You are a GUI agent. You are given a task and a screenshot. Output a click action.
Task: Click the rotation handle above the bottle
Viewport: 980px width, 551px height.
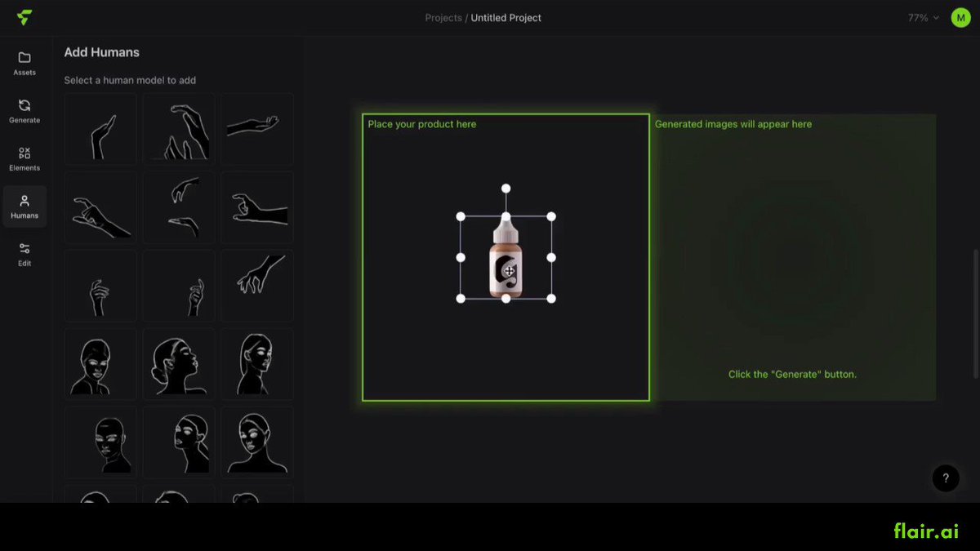[x=506, y=189]
